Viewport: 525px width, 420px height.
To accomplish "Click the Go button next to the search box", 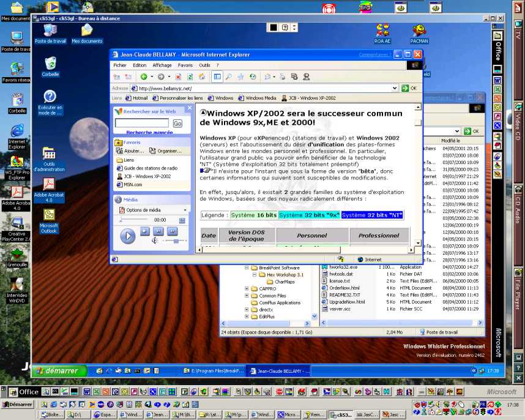I will click(177, 123).
